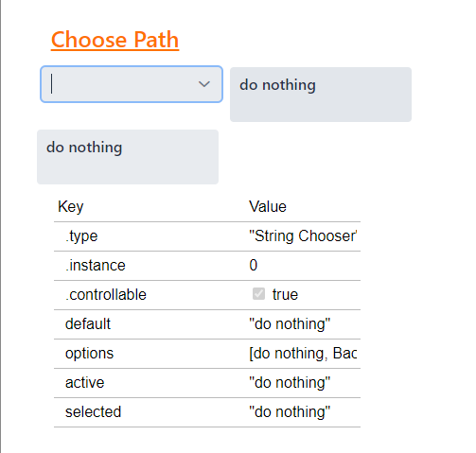Expand the path chooser dropdown arrow
The height and width of the screenshot is (453, 476).
pos(204,84)
